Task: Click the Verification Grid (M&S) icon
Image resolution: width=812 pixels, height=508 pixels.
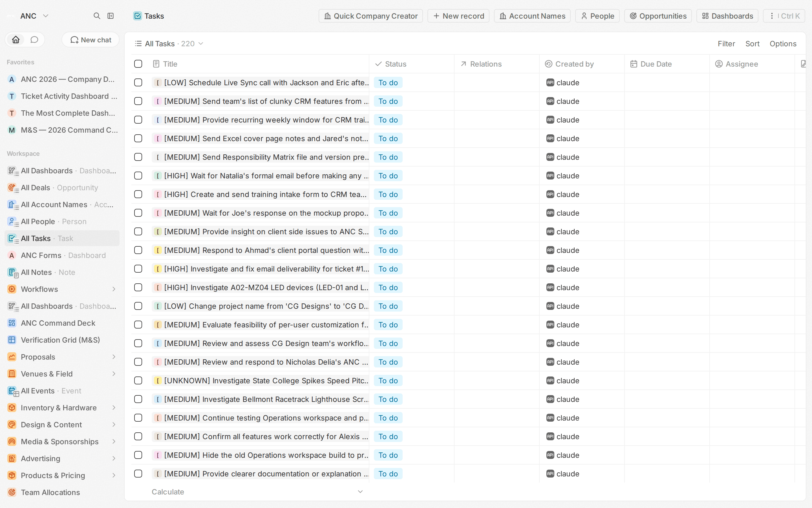Action: pyautogui.click(x=12, y=340)
